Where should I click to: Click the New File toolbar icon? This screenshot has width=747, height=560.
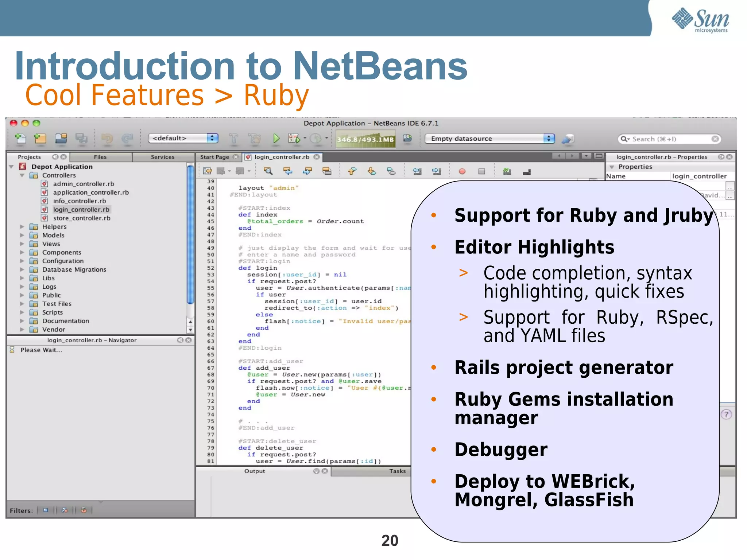[21, 139]
